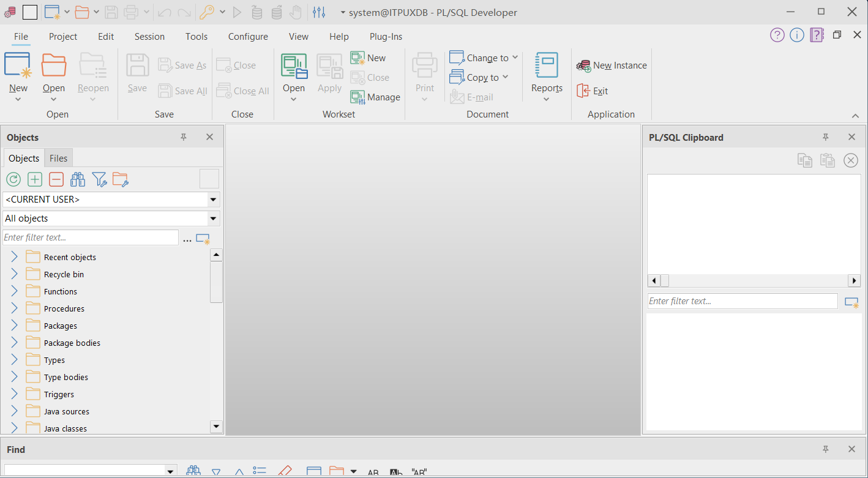868x478 pixels.
Task: Open the Project ribbon tab
Action: pyautogui.click(x=63, y=37)
